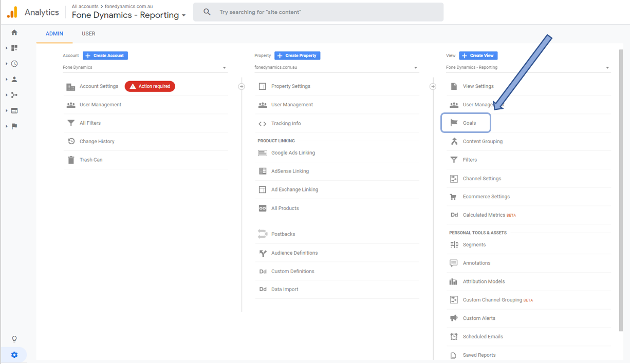
Task: Click the Scheduled Emails alarm icon
Action: click(454, 337)
